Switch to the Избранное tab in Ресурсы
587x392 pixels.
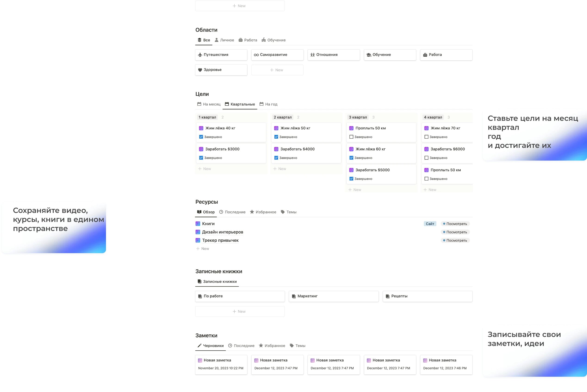click(x=263, y=212)
